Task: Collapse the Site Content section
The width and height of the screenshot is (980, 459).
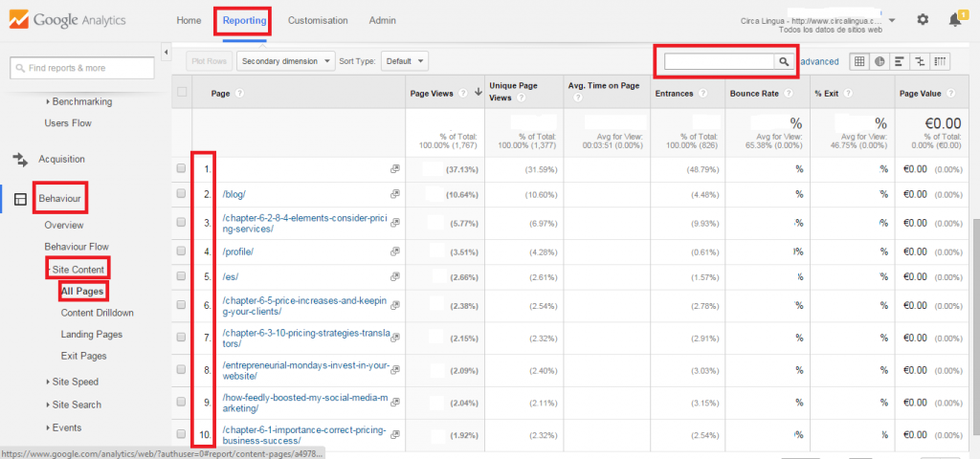Action: coord(77,269)
